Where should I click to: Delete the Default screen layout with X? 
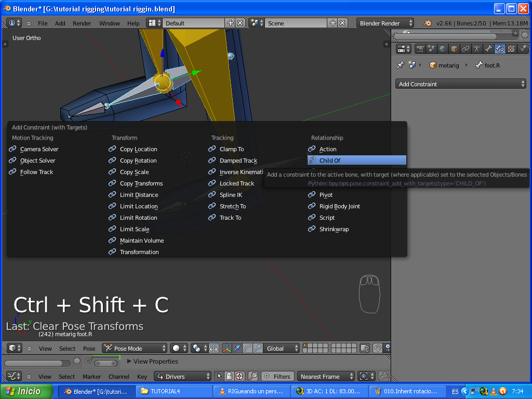click(240, 23)
